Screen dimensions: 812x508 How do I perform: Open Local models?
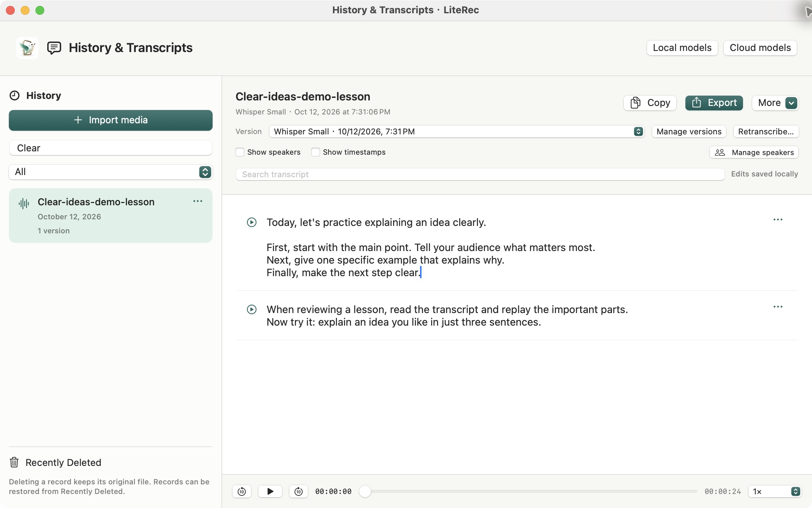click(x=682, y=48)
